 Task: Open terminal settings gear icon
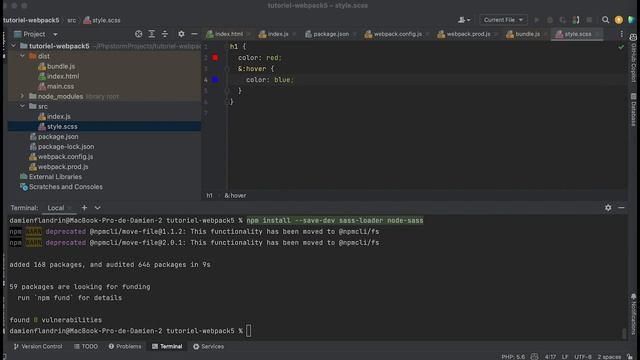click(x=608, y=208)
